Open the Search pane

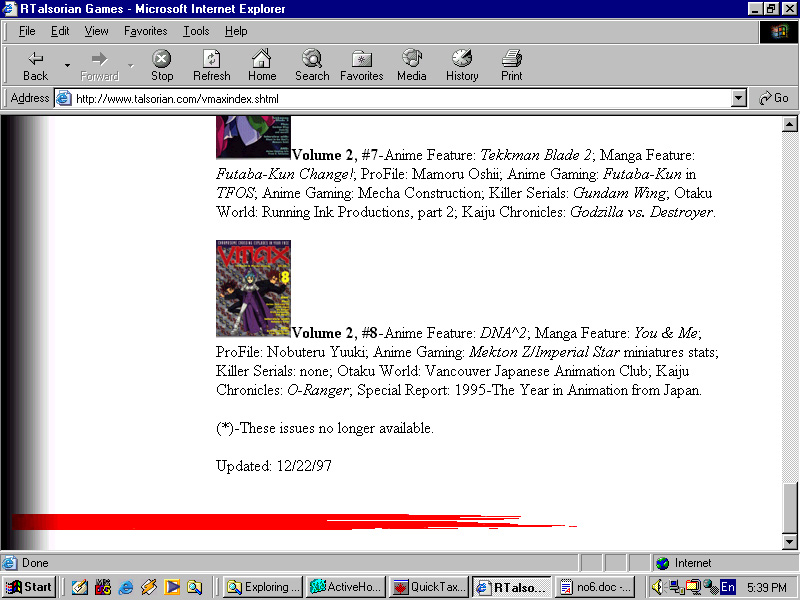pos(312,65)
